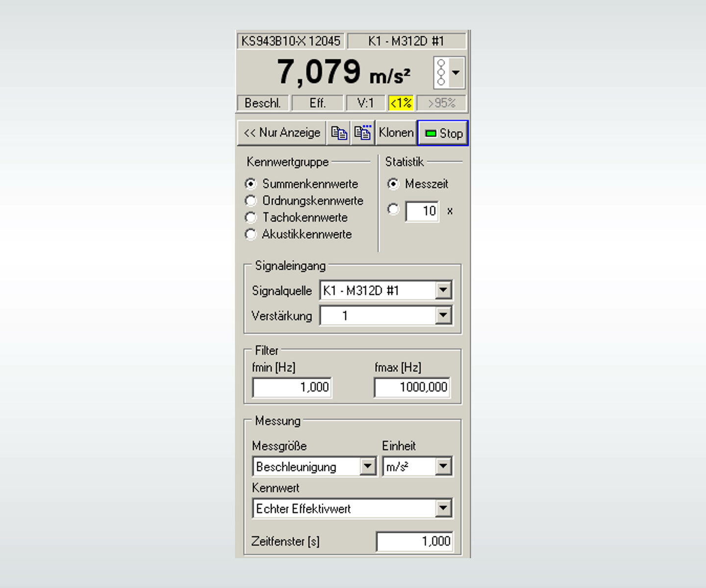The width and height of the screenshot is (706, 588).
Task: Click the V:1 status cell
Action: (x=365, y=103)
